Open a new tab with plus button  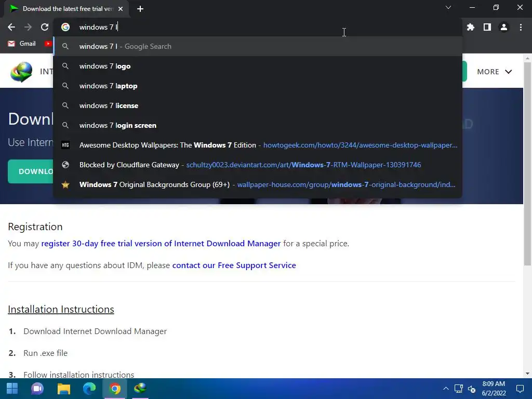pos(140,9)
